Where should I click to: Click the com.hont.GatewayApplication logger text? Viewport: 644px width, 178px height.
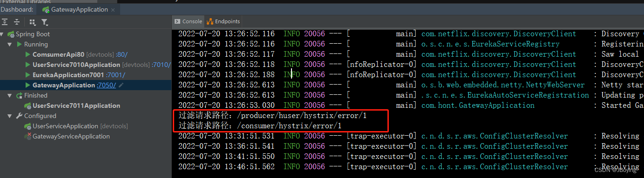pos(478,105)
